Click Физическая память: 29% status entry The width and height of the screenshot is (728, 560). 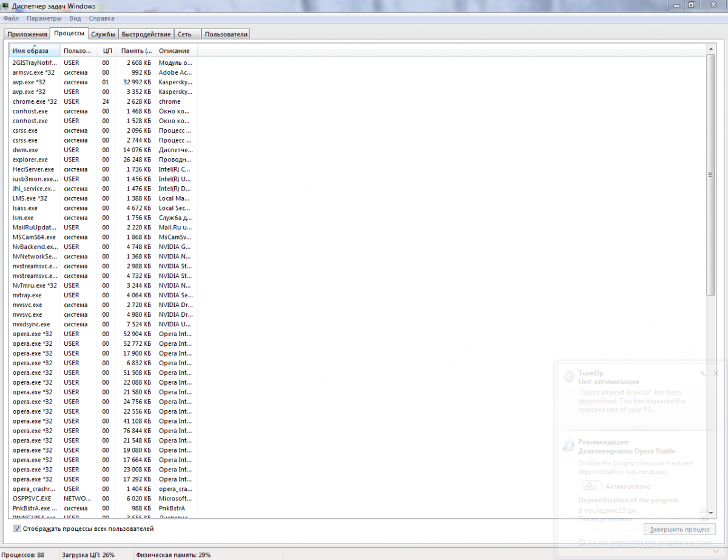click(173, 555)
